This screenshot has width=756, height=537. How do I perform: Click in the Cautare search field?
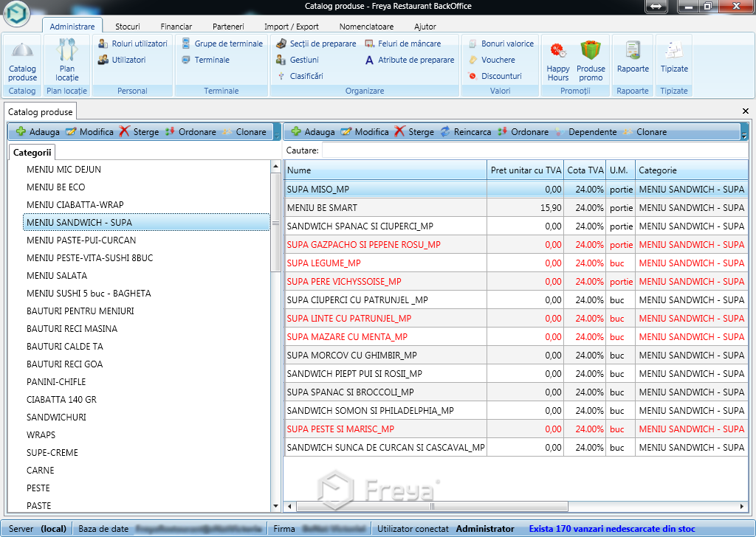[532, 150]
